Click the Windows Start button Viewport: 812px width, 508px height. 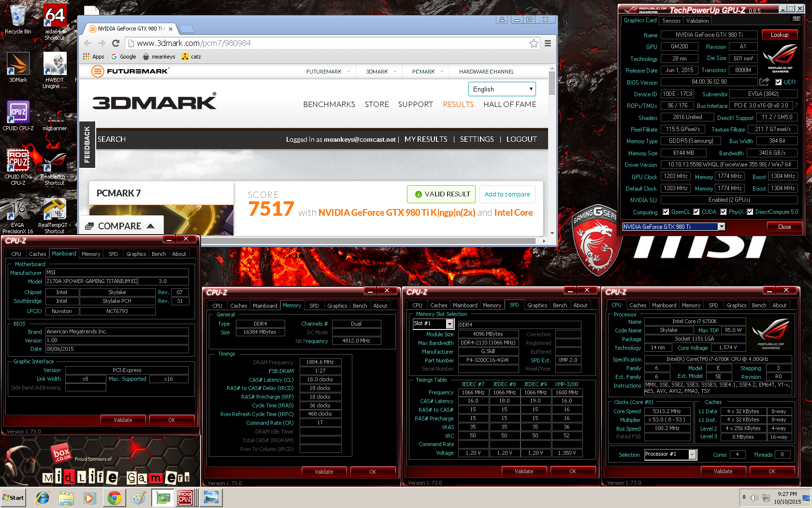coord(14,497)
